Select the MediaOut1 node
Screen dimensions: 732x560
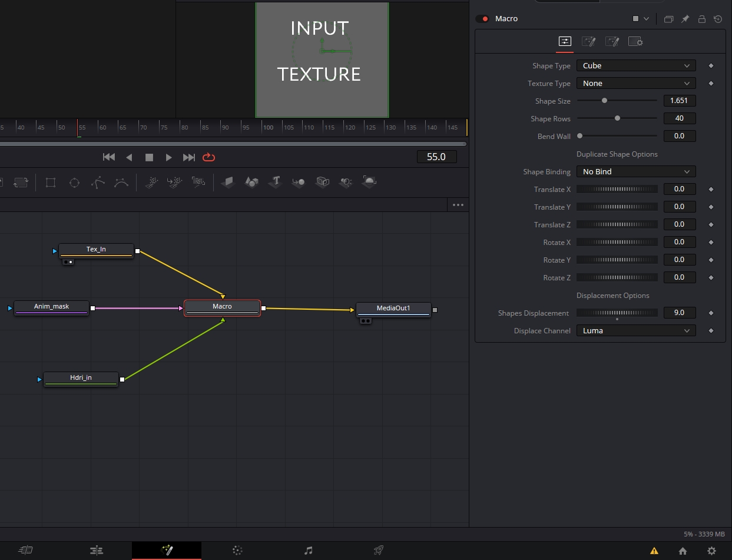pyautogui.click(x=393, y=310)
